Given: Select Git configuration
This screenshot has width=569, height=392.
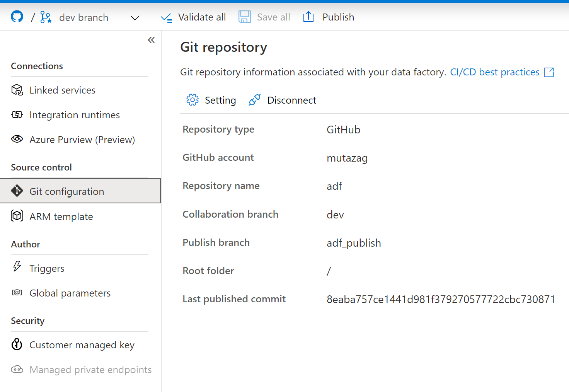Looking at the screenshot, I should tap(80, 191).
